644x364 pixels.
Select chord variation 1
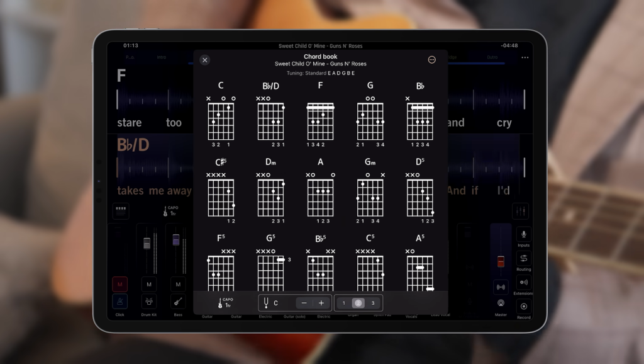pyautogui.click(x=344, y=303)
